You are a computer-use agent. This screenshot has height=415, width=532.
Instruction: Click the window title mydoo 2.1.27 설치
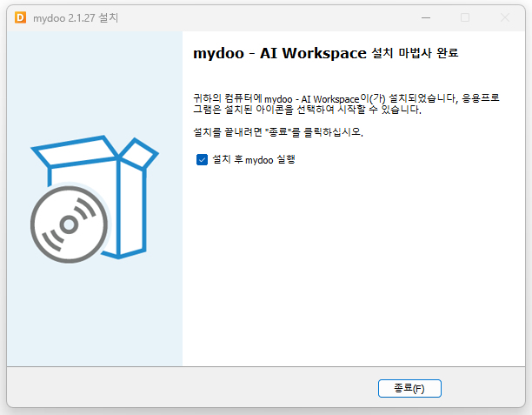coord(76,17)
